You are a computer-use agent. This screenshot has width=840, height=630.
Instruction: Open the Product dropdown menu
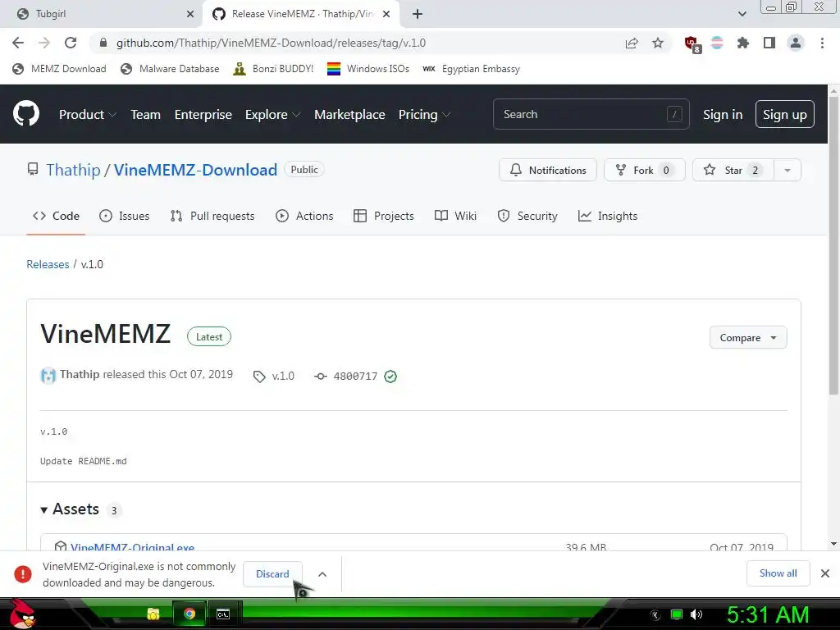coord(88,114)
